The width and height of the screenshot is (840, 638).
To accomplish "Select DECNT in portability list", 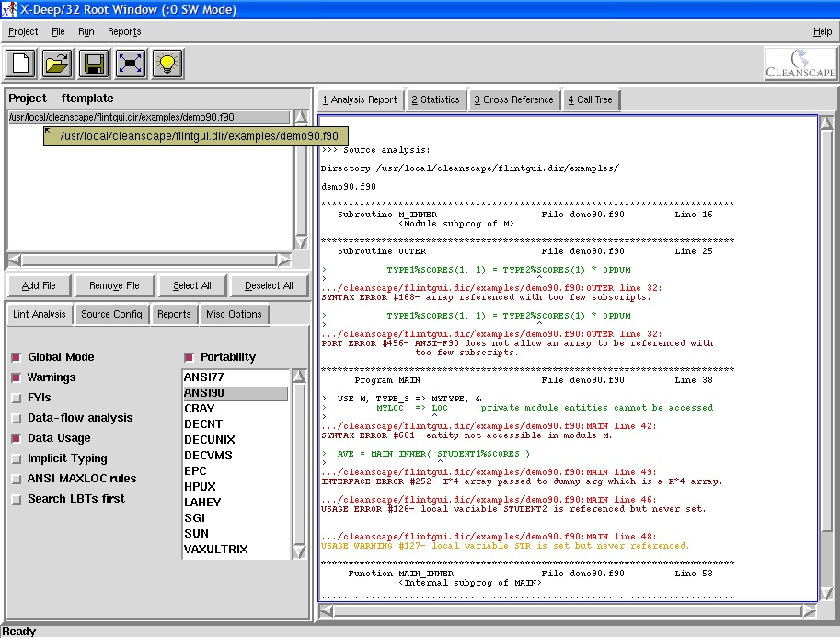I will click(236, 424).
